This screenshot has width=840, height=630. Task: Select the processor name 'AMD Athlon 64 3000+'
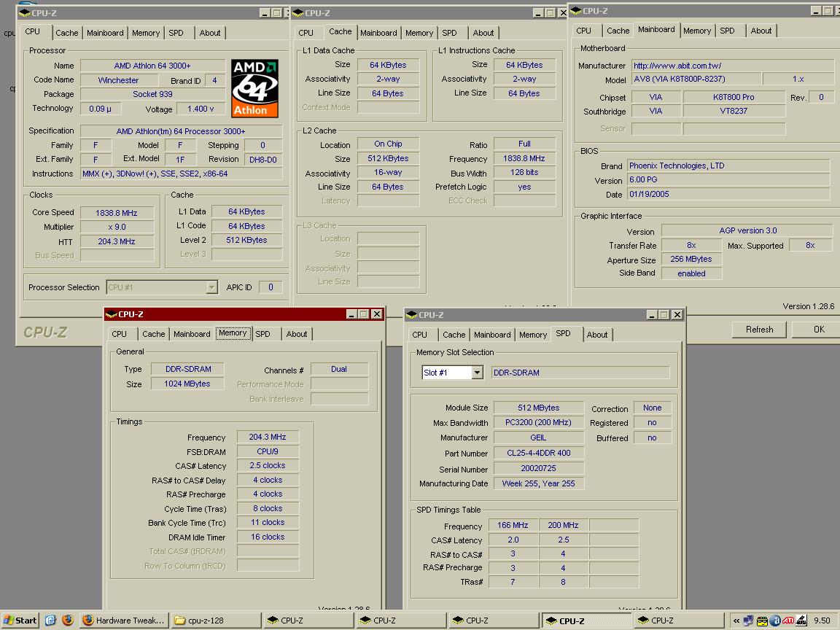click(152, 66)
